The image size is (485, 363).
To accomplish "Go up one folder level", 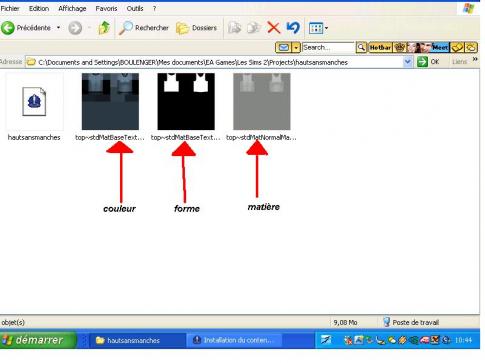I will pyautogui.click(x=104, y=28).
